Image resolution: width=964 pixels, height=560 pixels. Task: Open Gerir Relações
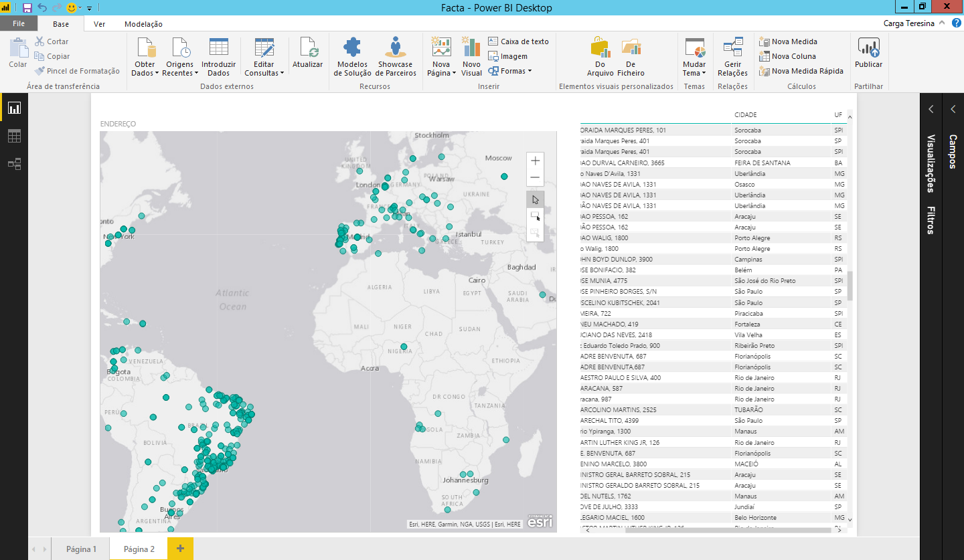point(732,58)
